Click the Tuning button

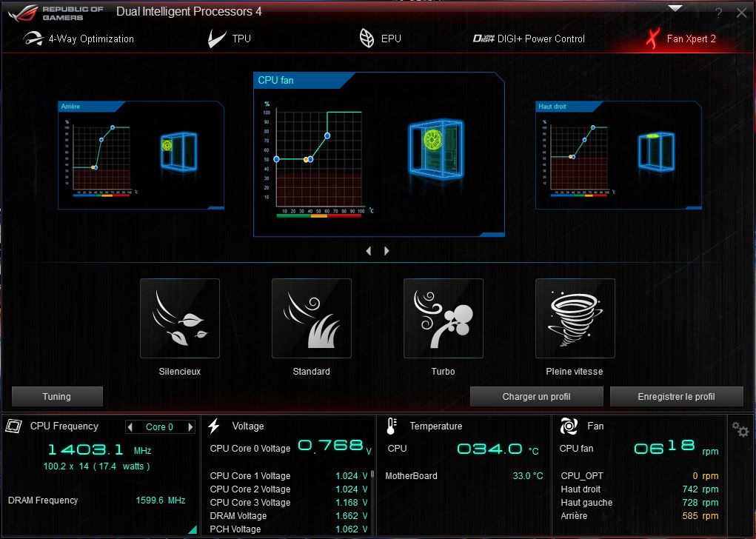[57, 396]
